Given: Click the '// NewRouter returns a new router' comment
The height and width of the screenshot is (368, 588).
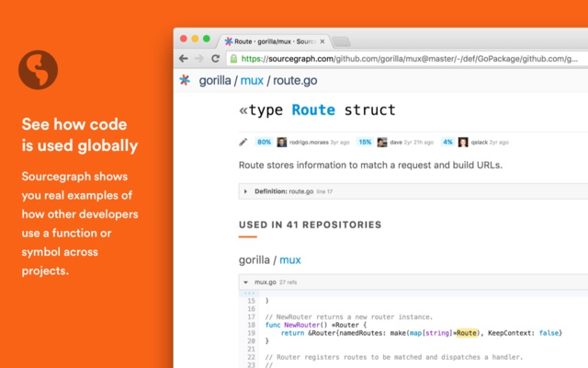Looking at the screenshot, I should [349, 316].
